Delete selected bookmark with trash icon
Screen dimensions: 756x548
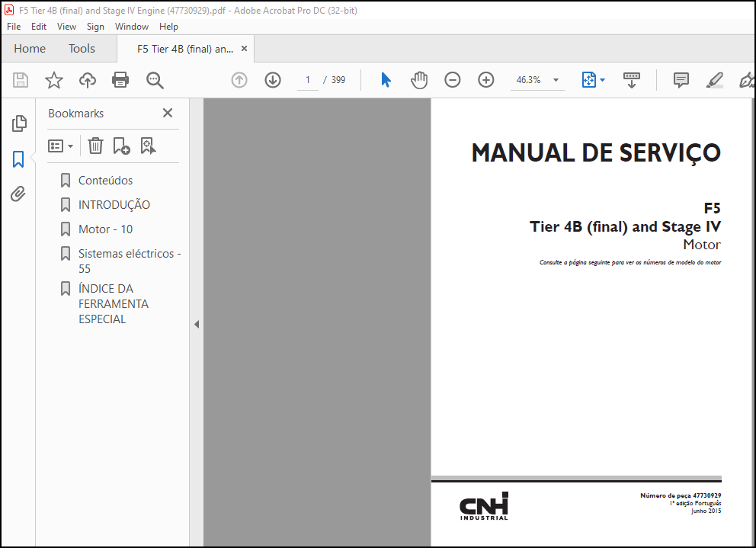point(95,146)
